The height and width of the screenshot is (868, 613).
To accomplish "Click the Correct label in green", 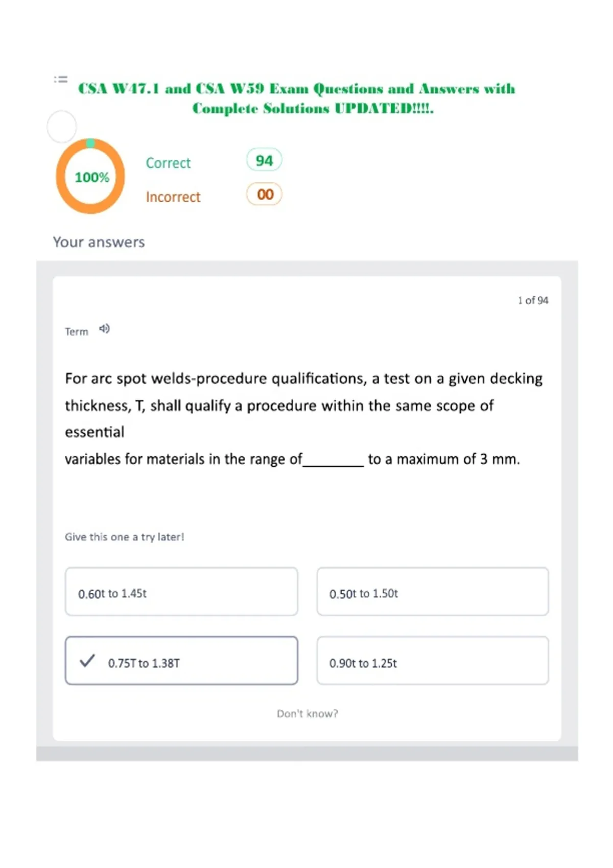I will click(168, 163).
